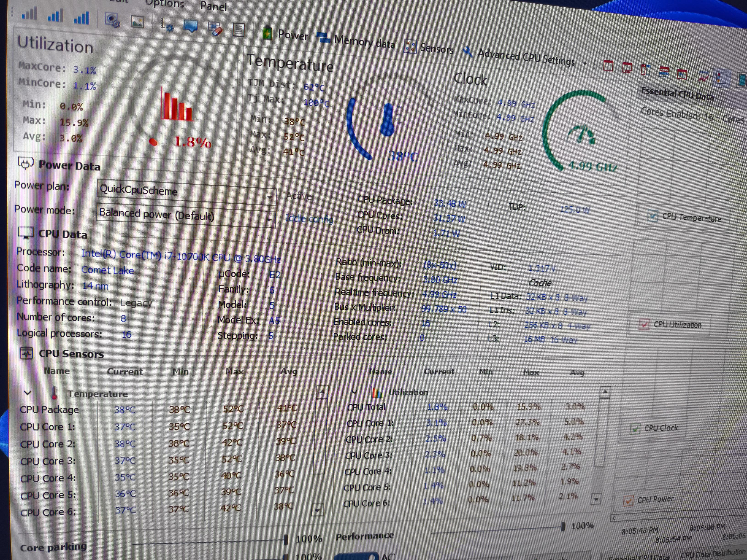Screen dimensions: 747x560
Task: Toggle the CPU Utilization checkbox
Action: 644,324
